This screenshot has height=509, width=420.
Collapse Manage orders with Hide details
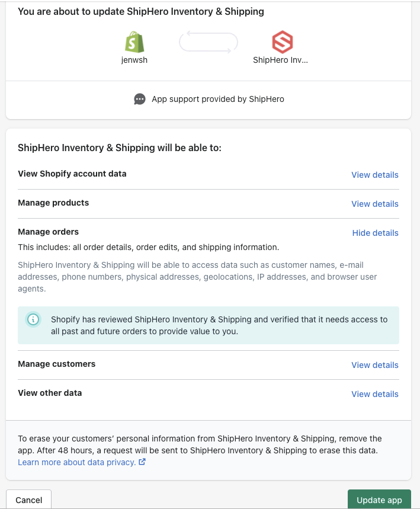pos(375,233)
